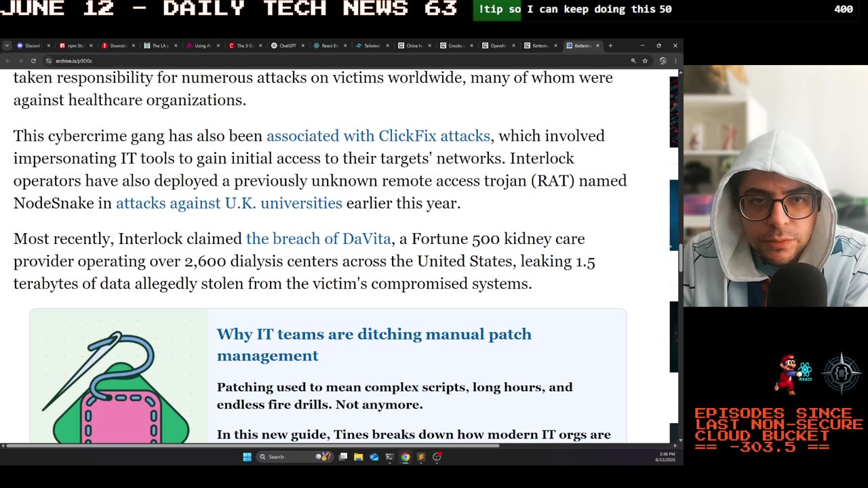This screenshot has width=868, height=488.
Task: Go back using the browser back arrow
Action: pos(7,60)
